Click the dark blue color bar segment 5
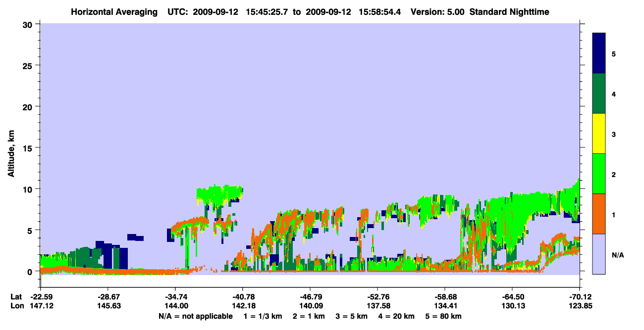The width and height of the screenshot is (644, 330). click(x=599, y=53)
